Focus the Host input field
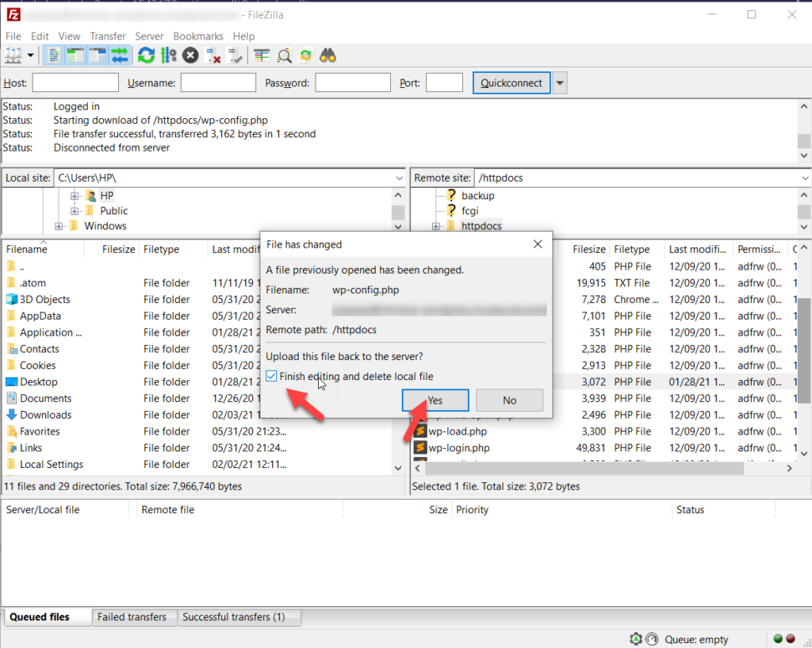The width and height of the screenshot is (812, 648). [75, 82]
